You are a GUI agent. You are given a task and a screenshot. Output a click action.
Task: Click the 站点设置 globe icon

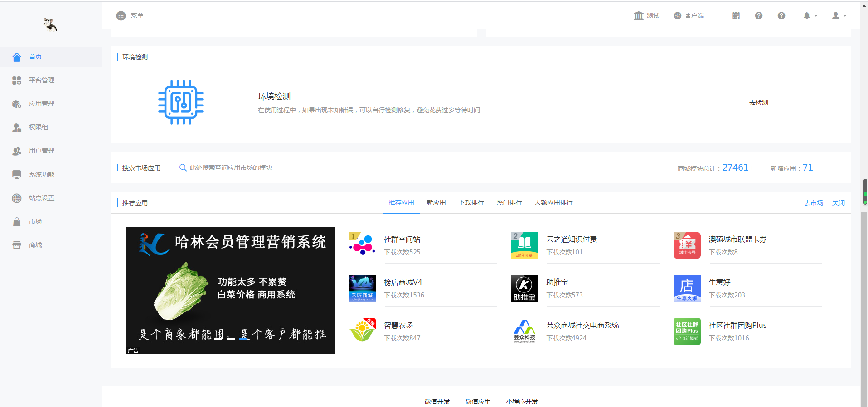tap(17, 198)
